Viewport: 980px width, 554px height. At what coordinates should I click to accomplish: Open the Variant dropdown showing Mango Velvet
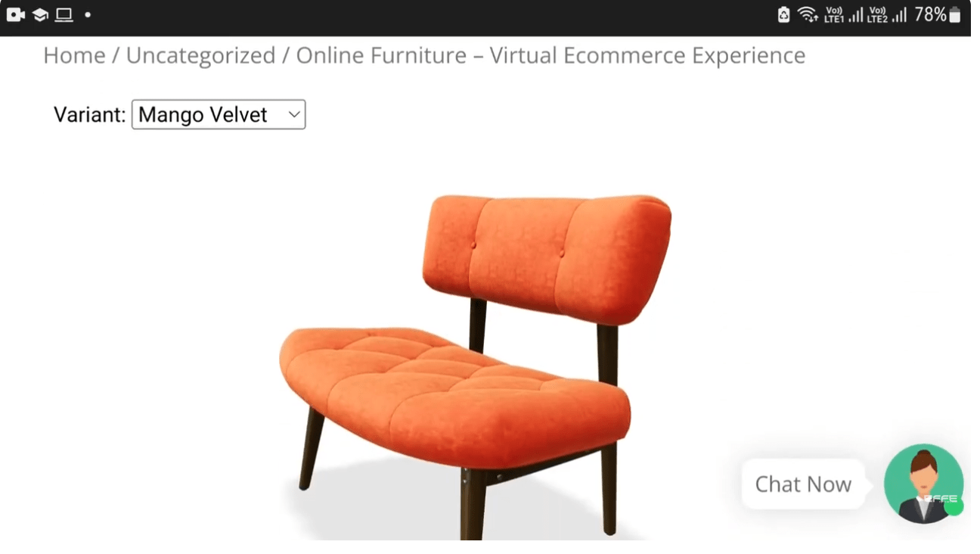coord(219,114)
